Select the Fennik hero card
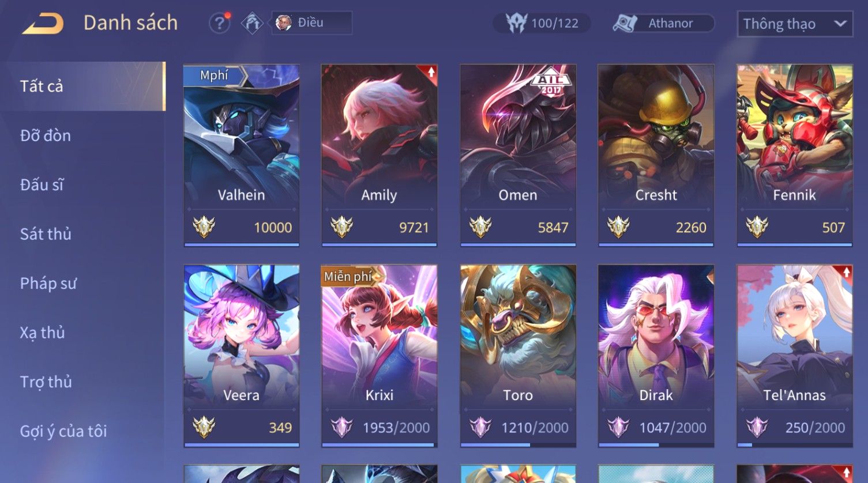Viewport: 868px width, 483px height. (x=795, y=156)
